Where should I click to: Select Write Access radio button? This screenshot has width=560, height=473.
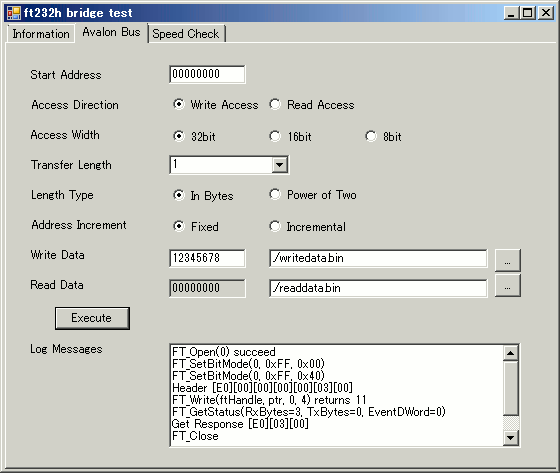point(216,105)
